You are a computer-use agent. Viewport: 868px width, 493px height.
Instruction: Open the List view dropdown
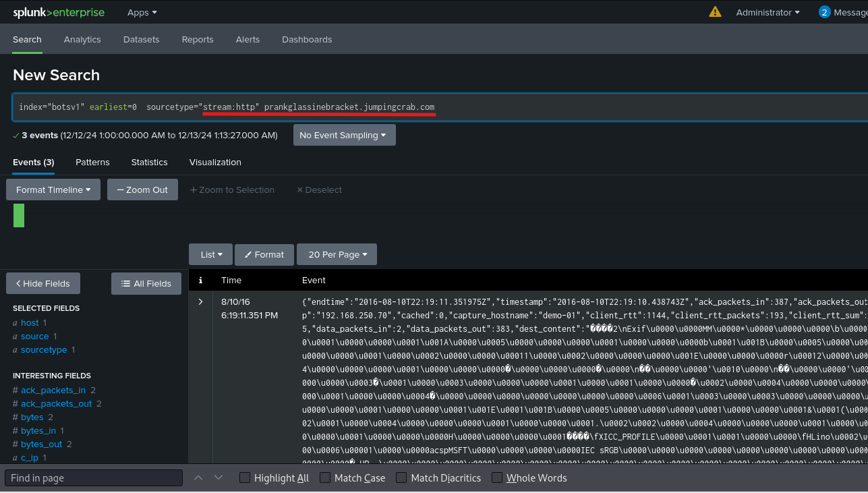210,254
